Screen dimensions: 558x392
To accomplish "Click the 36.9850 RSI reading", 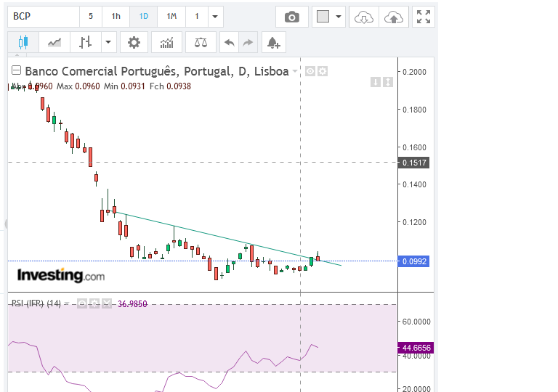I will pos(132,303).
